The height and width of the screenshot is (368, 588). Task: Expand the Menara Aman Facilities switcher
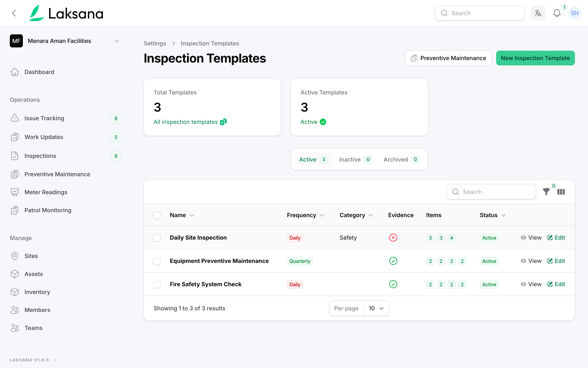pyautogui.click(x=65, y=41)
